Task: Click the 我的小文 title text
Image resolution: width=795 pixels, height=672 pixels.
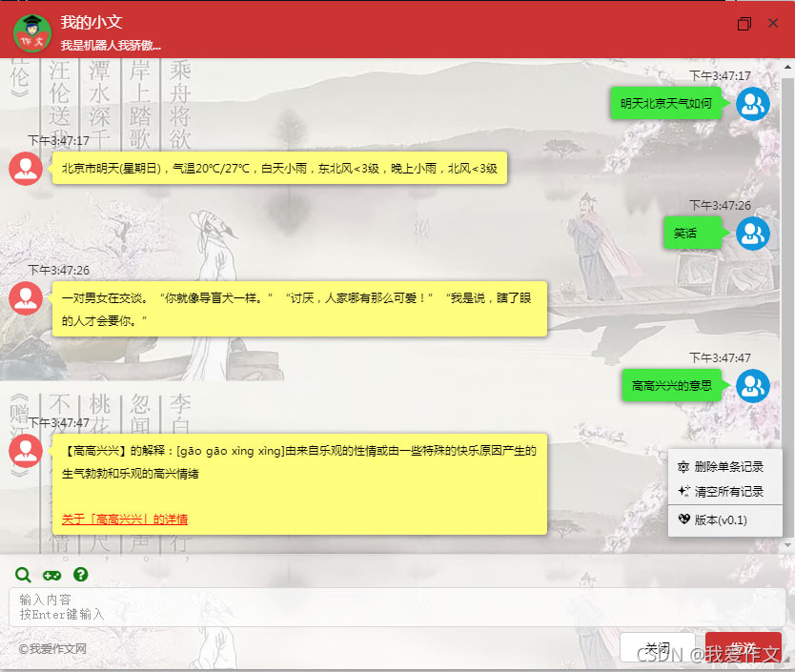Action: point(92,22)
